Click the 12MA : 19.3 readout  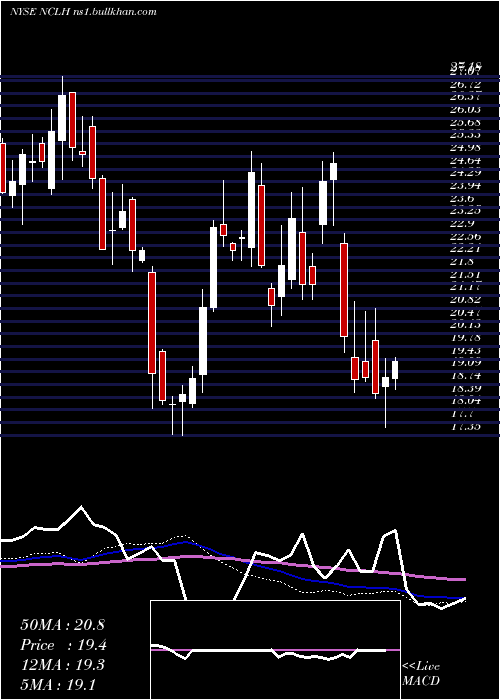click(62, 665)
